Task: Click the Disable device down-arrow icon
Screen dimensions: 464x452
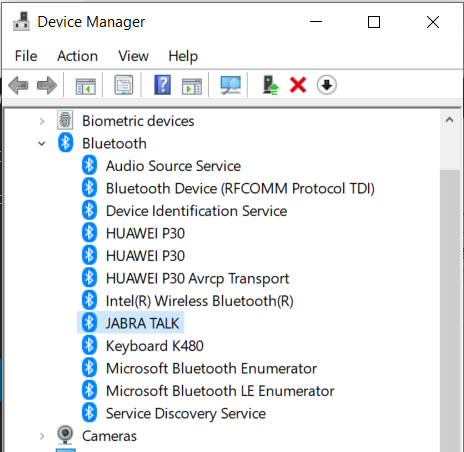Action: coord(327,85)
